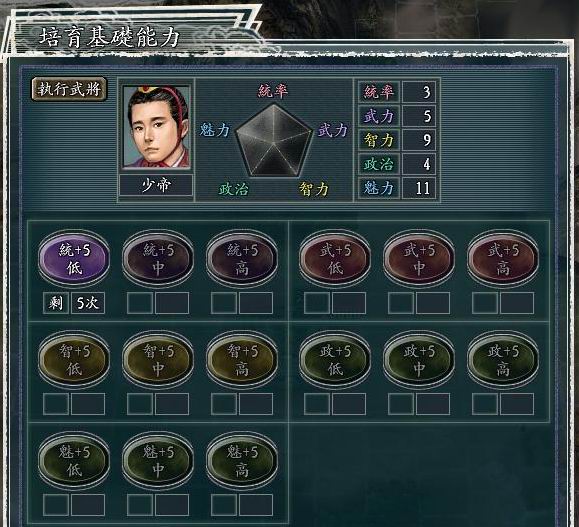Choose the 魅+5 中 orb
Viewport: 579px width, 527px height.
tap(158, 460)
